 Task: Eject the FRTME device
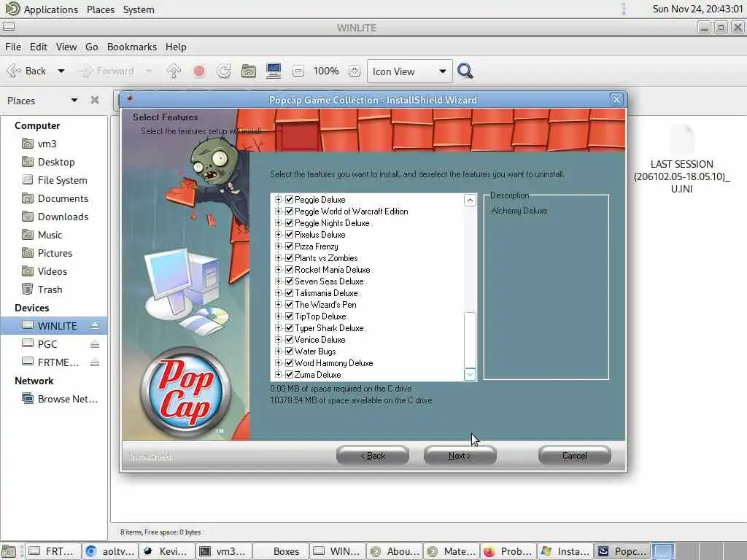(95, 363)
